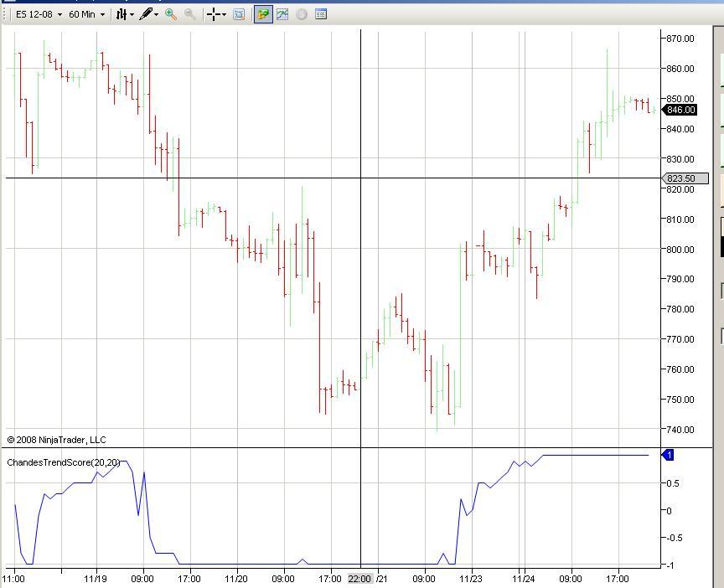This screenshot has width=724, height=588.
Task: Click the 823.50 crosshair price label
Action: click(x=685, y=178)
